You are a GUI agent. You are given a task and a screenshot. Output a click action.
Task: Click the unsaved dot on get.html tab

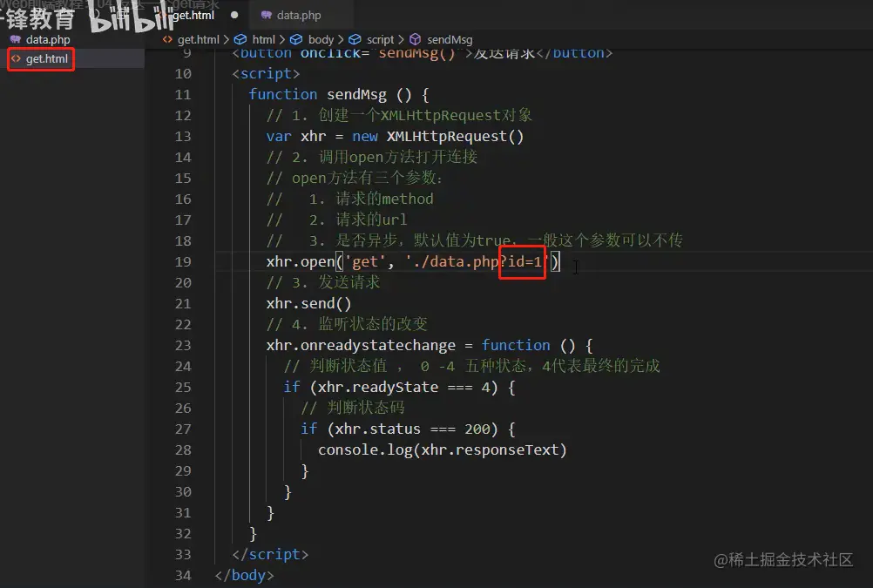[234, 15]
